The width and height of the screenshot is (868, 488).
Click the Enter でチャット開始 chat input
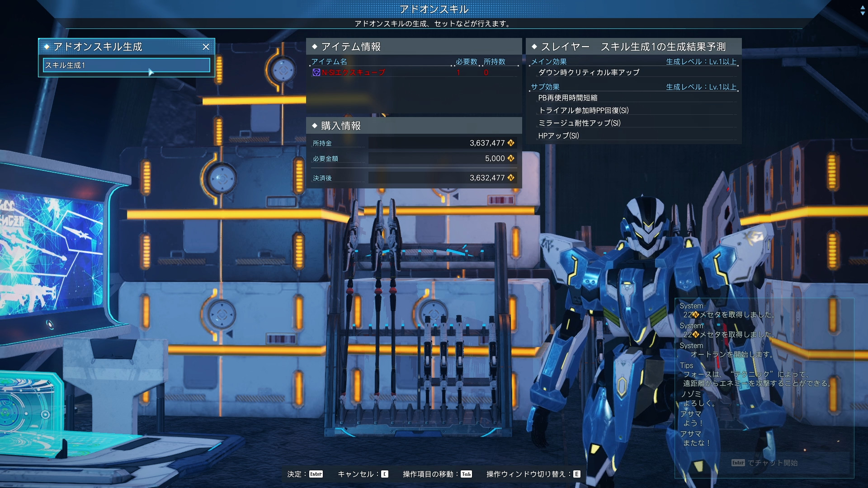764,463
